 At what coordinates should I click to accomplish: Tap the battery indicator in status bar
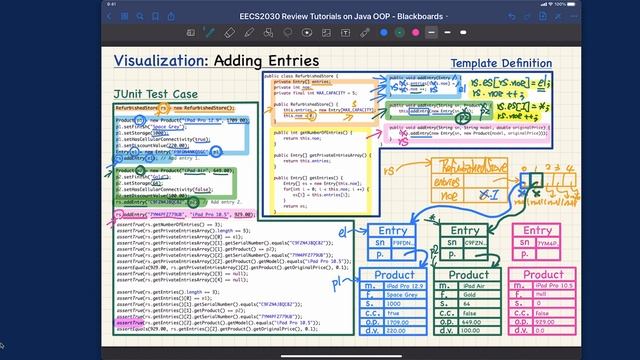(x=571, y=4)
